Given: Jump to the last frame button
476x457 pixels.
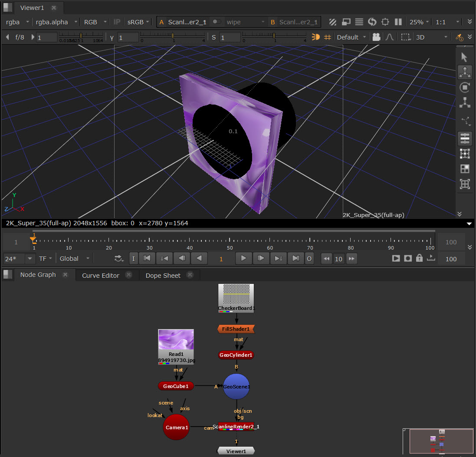Looking at the screenshot, I should (x=295, y=259).
